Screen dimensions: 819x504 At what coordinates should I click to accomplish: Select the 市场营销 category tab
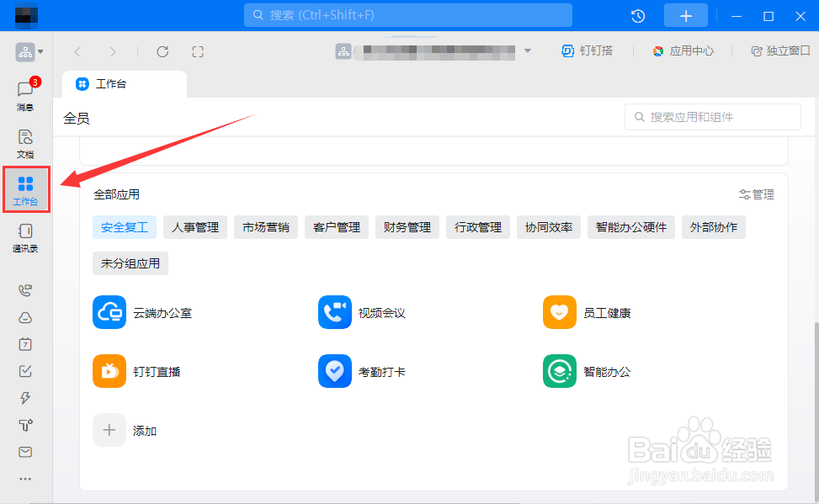(266, 227)
